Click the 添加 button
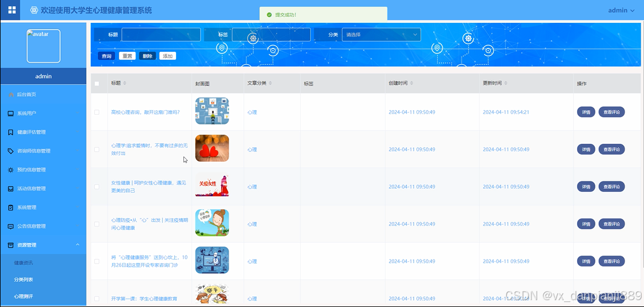This screenshot has height=307, width=644. [x=167, y=56]
